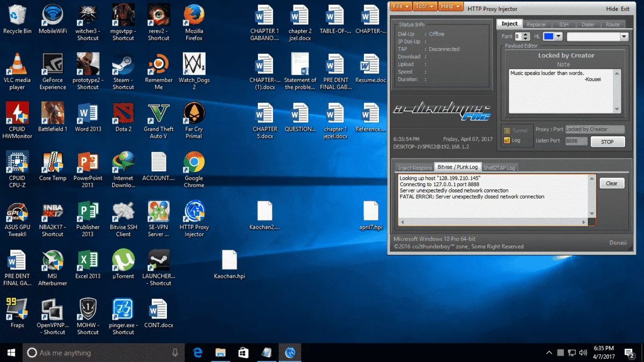
Task: Switch to the SSH tab
Action: coord(563,24)
